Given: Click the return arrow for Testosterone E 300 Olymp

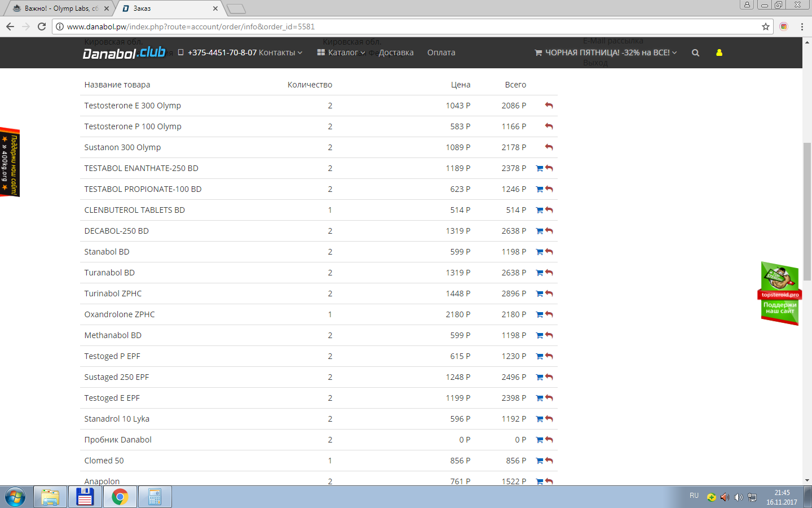Looking at the screenshot, I should click(x=549, y=106).
